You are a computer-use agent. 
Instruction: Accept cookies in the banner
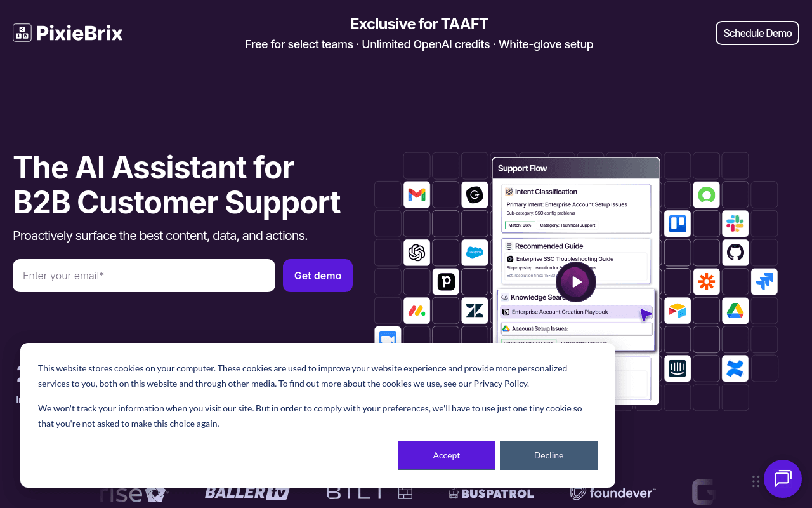pyautogui.click(x=447, y=455)
